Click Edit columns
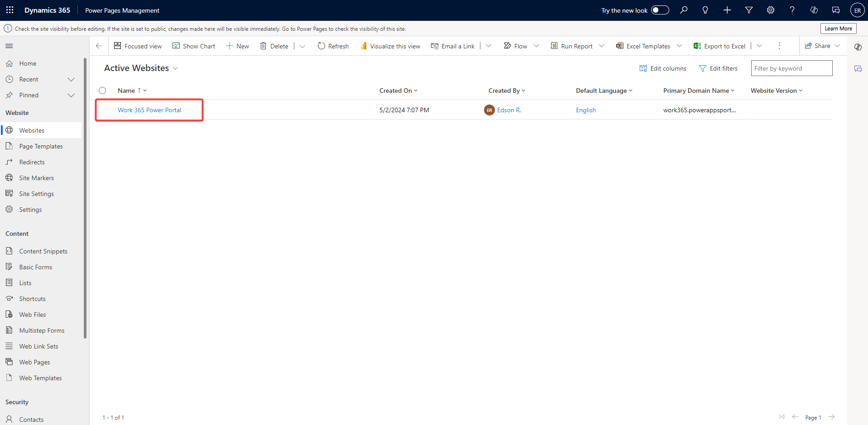The image size is (868, 425). (663, 68)
